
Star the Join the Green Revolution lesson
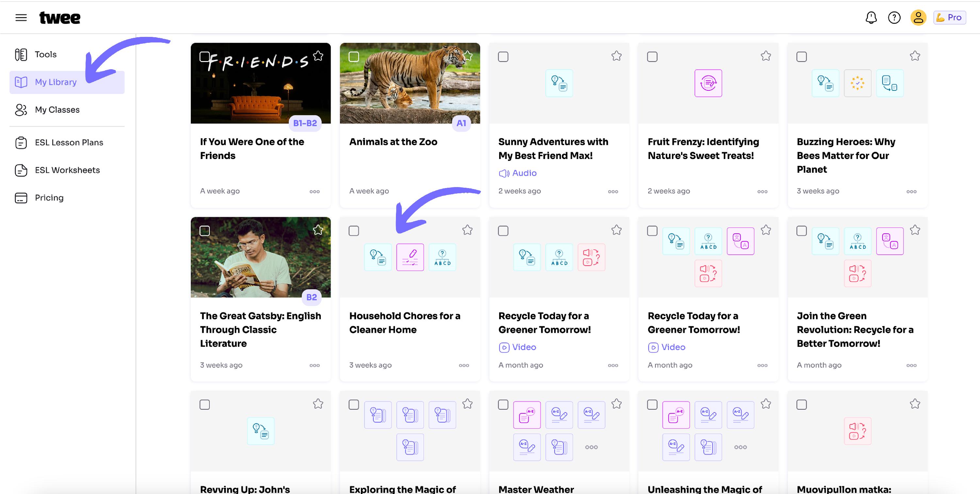point(915,230)
